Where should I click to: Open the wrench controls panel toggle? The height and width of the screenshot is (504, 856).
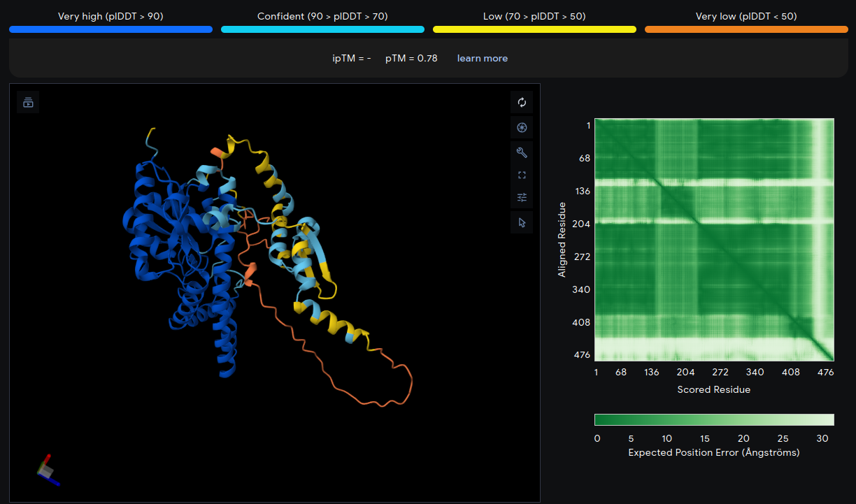521,152
